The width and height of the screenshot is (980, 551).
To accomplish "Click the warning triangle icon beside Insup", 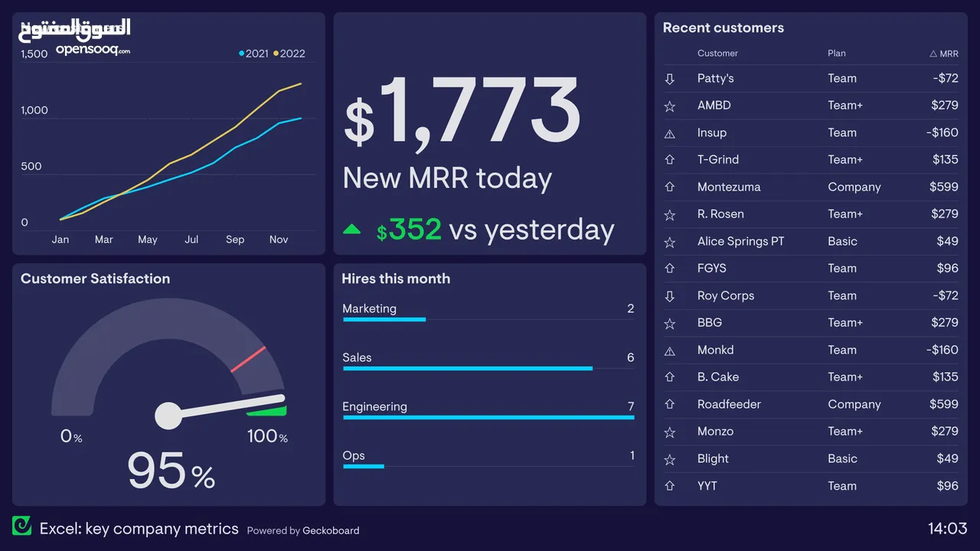I will point(670,133).
